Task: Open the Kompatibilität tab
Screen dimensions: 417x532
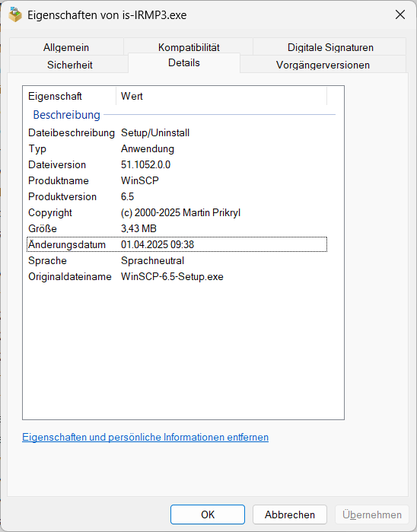Action: click(189, 47)
